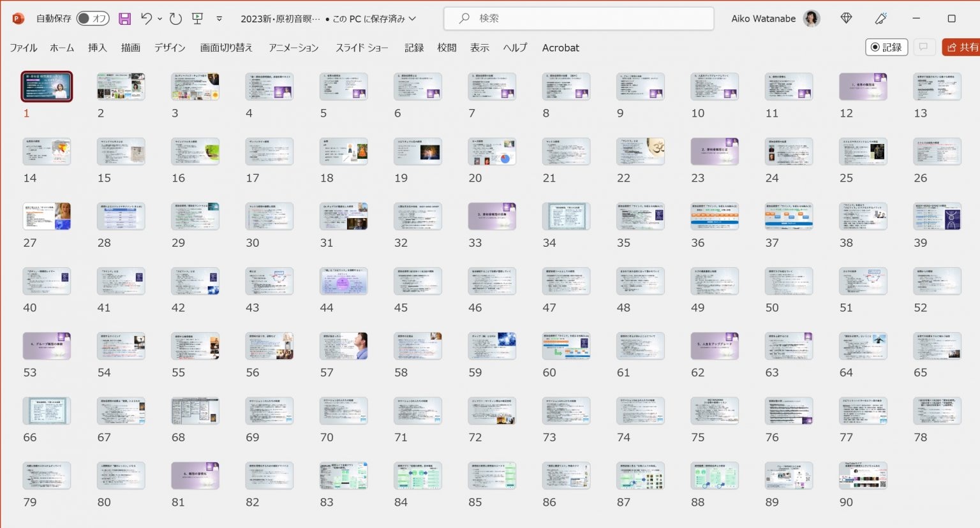Screen dimensions: 980x528
Task: Click the 検索 search box
Action: pos(578,18)
